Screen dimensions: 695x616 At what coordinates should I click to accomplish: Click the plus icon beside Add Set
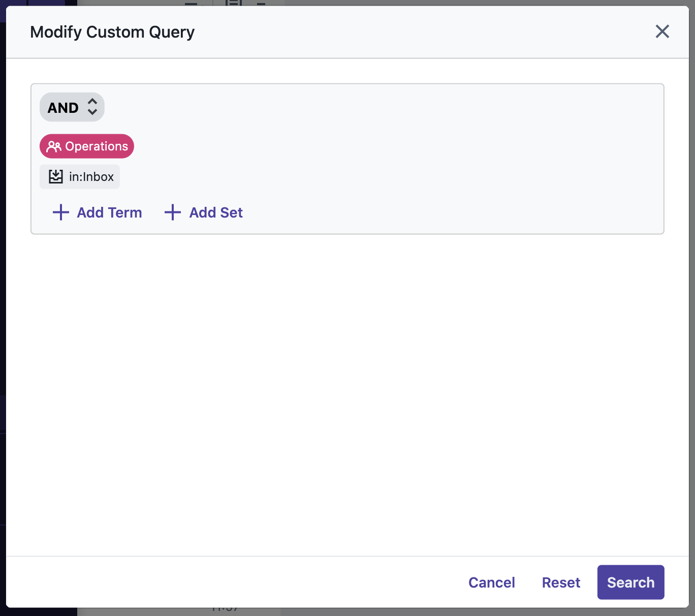pos(173,212)
